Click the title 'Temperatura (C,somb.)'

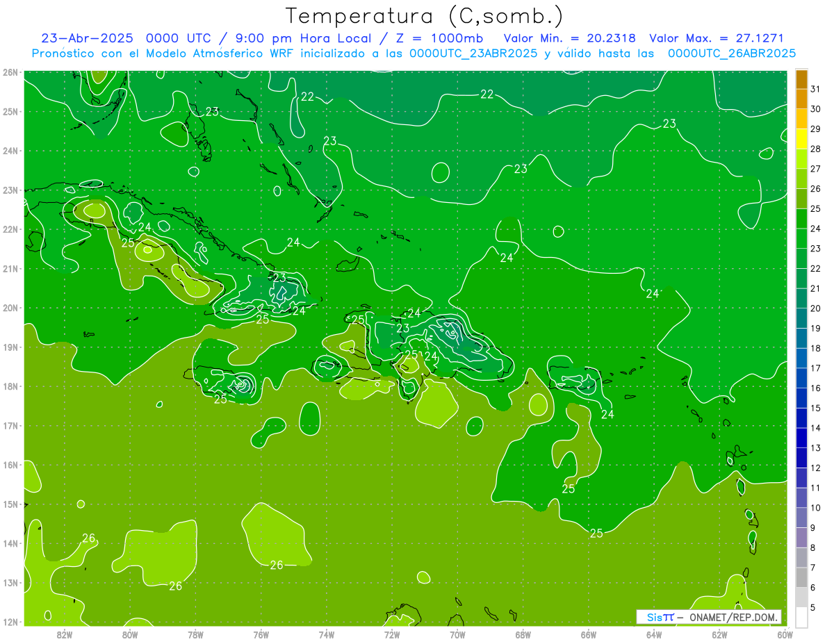point(425,16)
